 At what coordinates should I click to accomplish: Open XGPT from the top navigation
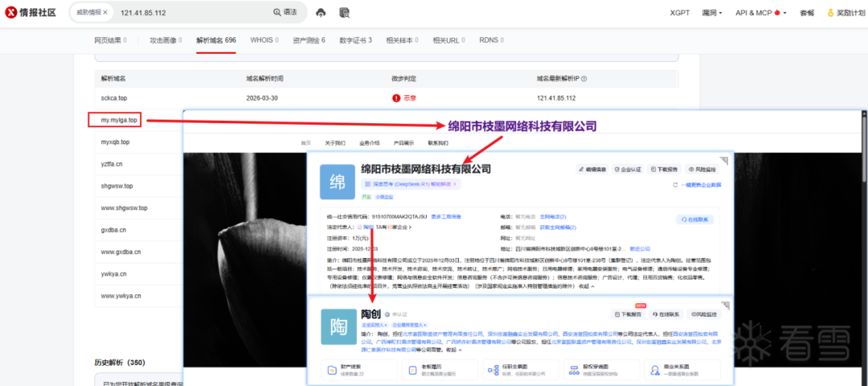(x=680, y=13)
